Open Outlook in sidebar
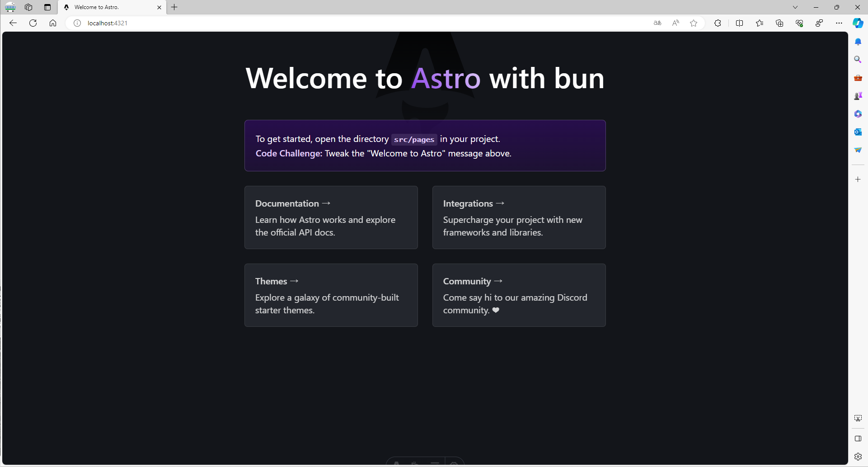The height and width of the screenshot is (467, 868). point(858,132)
